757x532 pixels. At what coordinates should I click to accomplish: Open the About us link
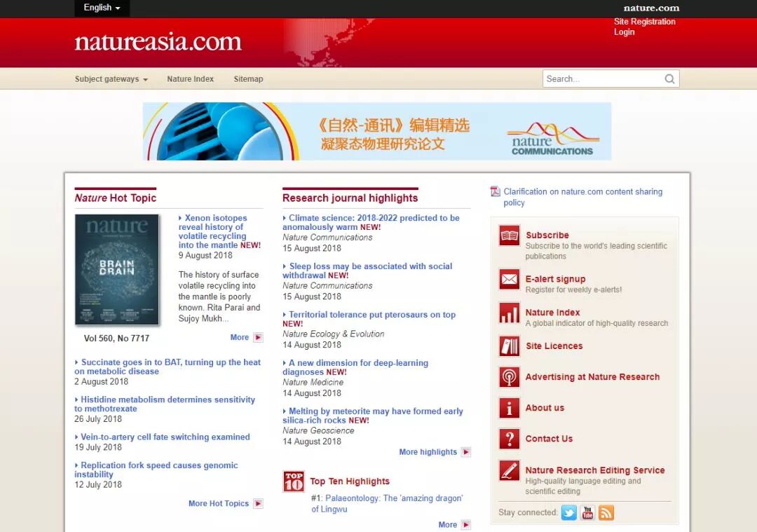pos(545,408)
